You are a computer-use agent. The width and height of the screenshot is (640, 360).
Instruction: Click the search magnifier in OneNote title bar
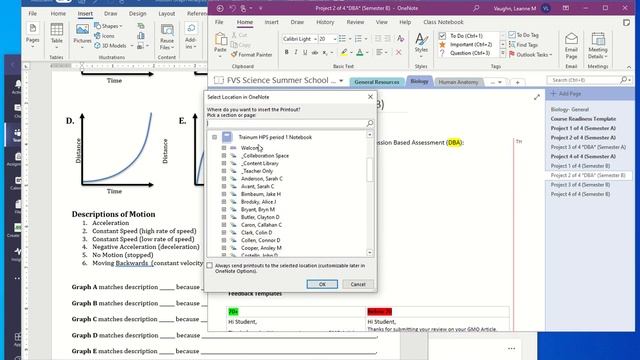click(x=476, y=8)
